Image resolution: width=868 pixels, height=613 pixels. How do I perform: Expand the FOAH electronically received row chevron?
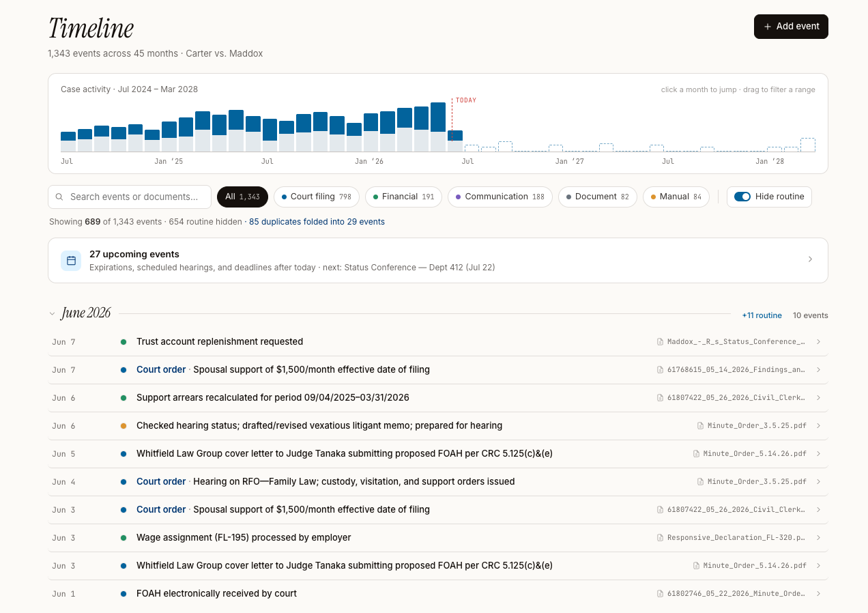point(818,593)
